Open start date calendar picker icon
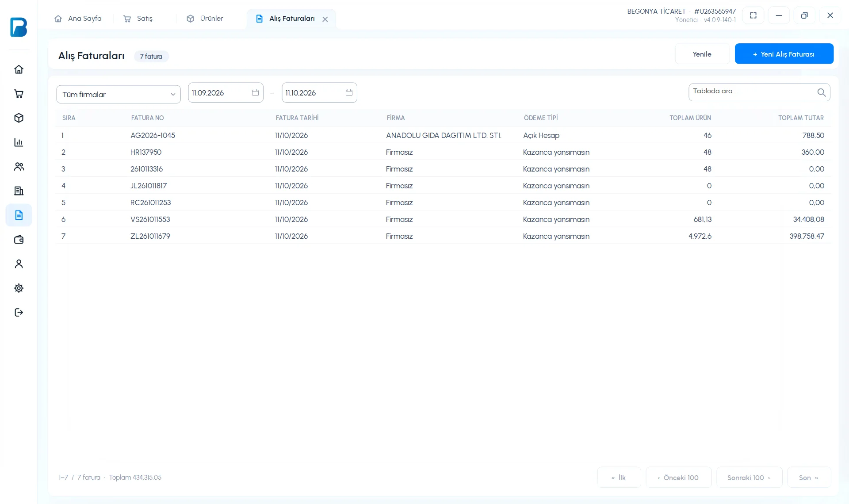 tap(255, 92)
